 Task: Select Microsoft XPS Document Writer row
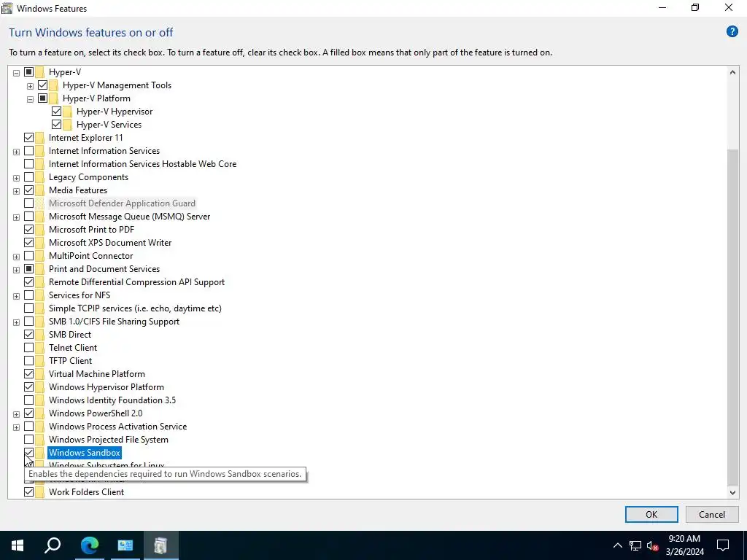click(110, 242)
